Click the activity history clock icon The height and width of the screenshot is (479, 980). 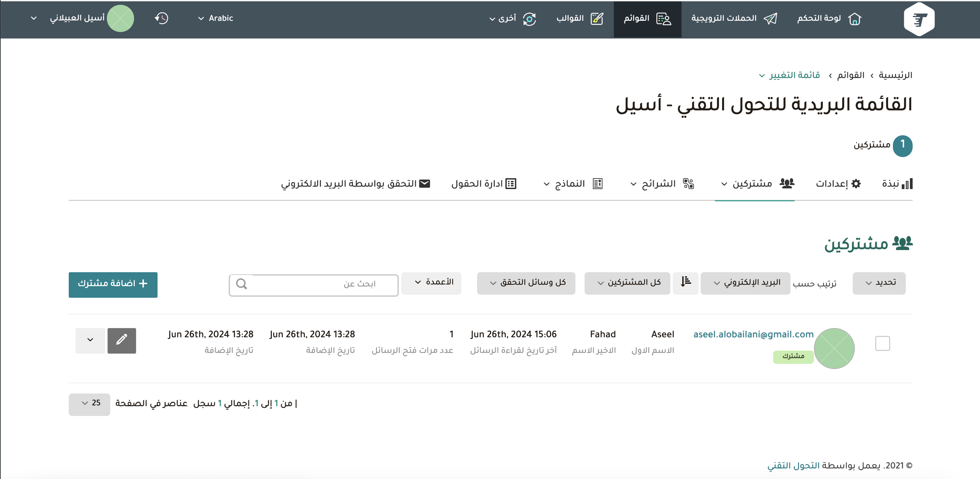click(161, 18)
